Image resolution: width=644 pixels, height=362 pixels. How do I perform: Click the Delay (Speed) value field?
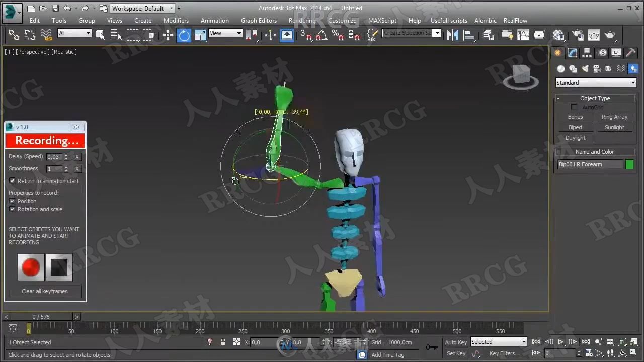(54, 157)
